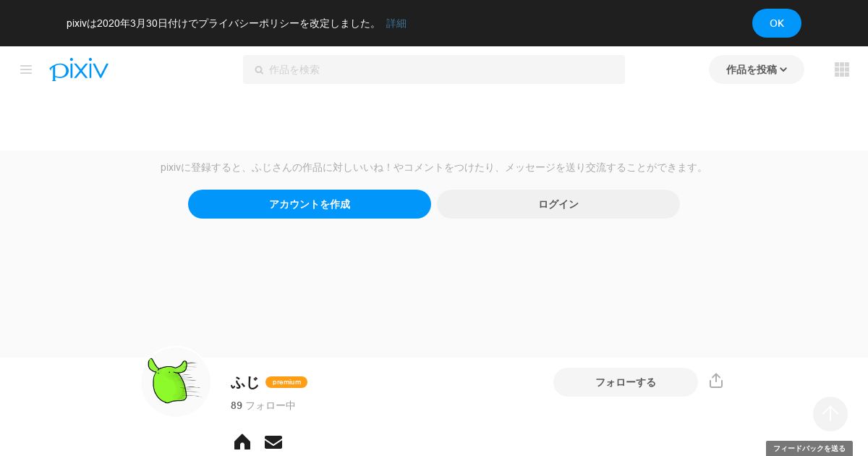868x456 pixels.
Task: Dismiss the privacy notice with OK
Action: point(777,23)
